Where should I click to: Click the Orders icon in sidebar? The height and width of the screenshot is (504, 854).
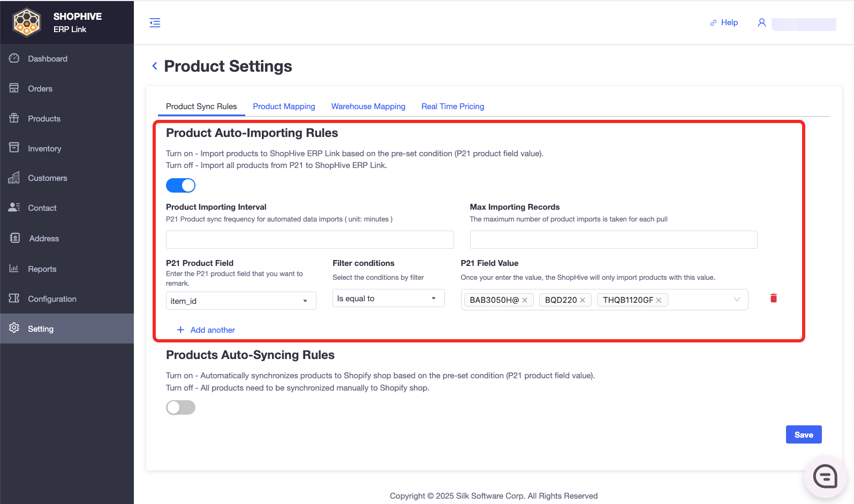[14, 88]
